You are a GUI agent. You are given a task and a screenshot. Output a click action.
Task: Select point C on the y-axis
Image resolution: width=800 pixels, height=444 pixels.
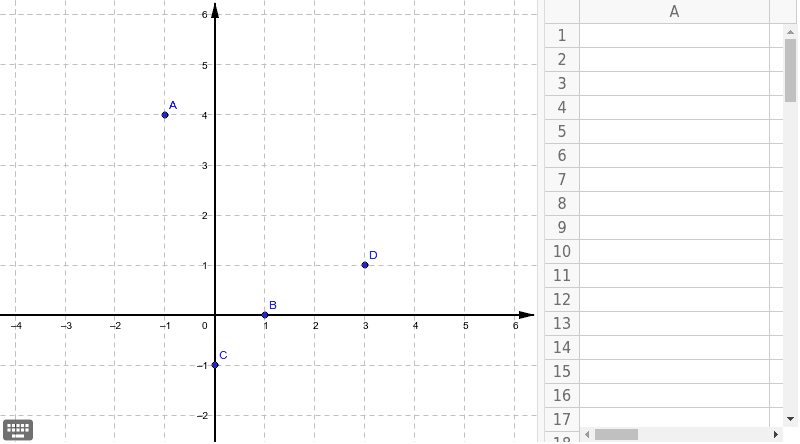click(215, 365)
